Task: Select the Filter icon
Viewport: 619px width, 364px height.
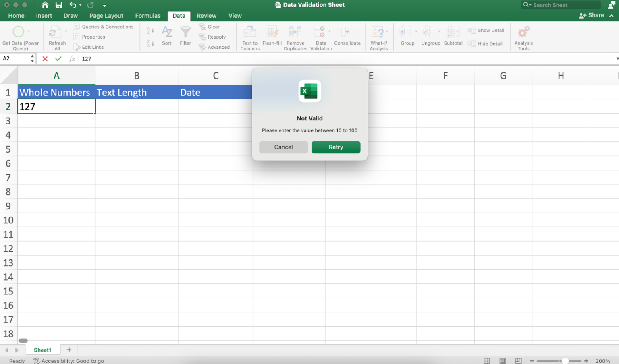Action: (x=185, y=37)
